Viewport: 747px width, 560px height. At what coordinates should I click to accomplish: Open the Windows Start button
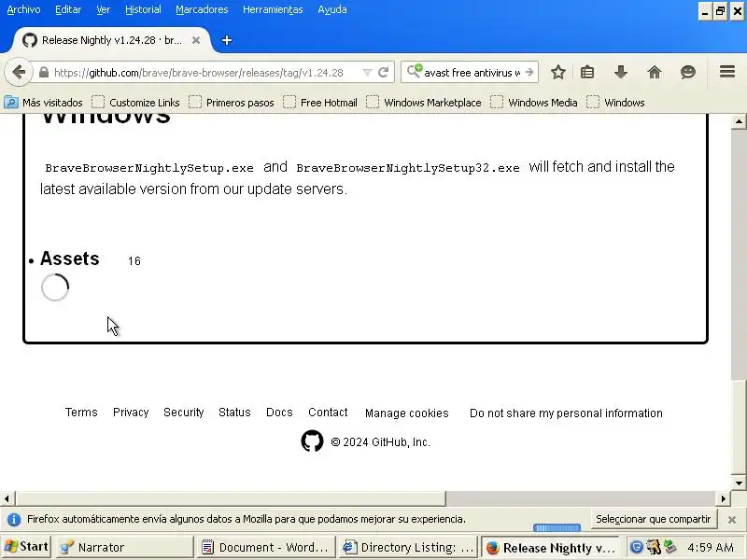(x=26, y=547)
